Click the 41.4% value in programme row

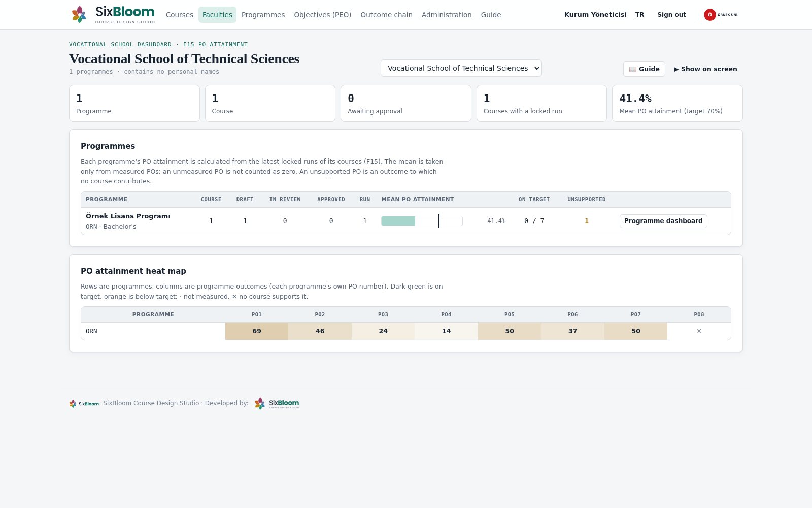[x=496, y=221]
